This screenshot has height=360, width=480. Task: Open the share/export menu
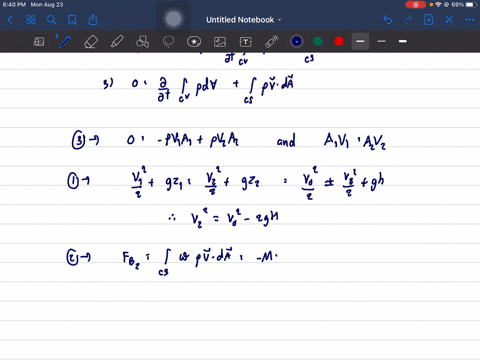tap(93, 20)
